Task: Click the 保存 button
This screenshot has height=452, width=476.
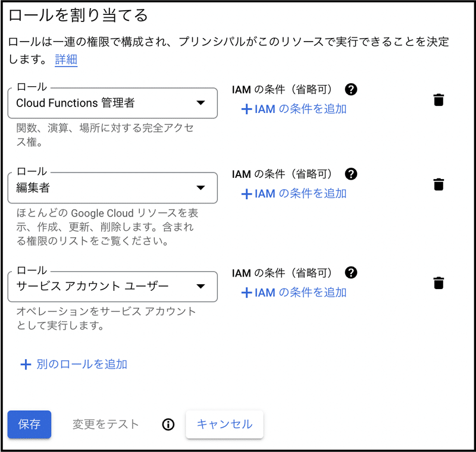Action: tap(29, 425)
